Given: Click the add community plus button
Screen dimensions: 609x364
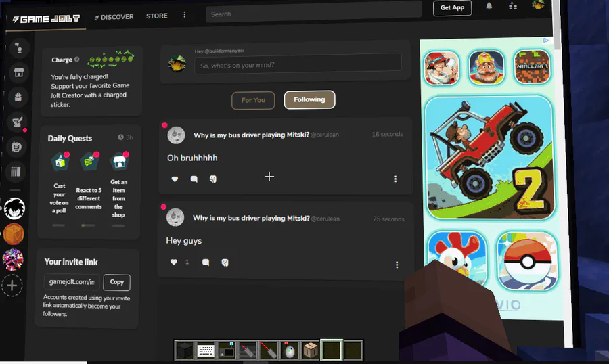Looking at the screenshot, I should pos(12,286).
